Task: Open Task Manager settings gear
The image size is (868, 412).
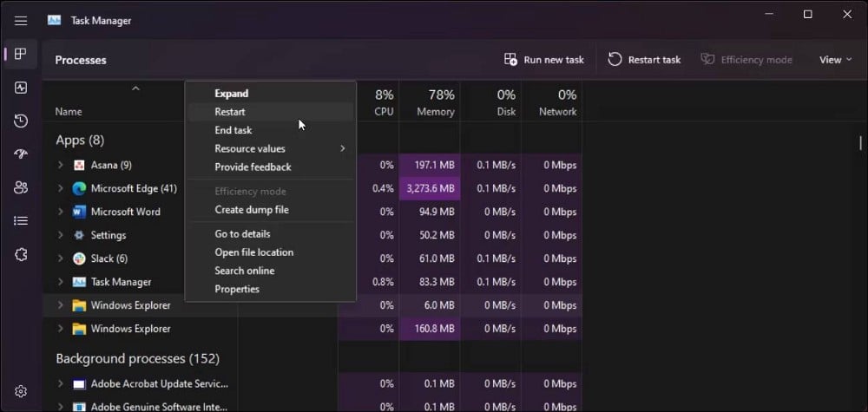Action: [x=21, y=392]
